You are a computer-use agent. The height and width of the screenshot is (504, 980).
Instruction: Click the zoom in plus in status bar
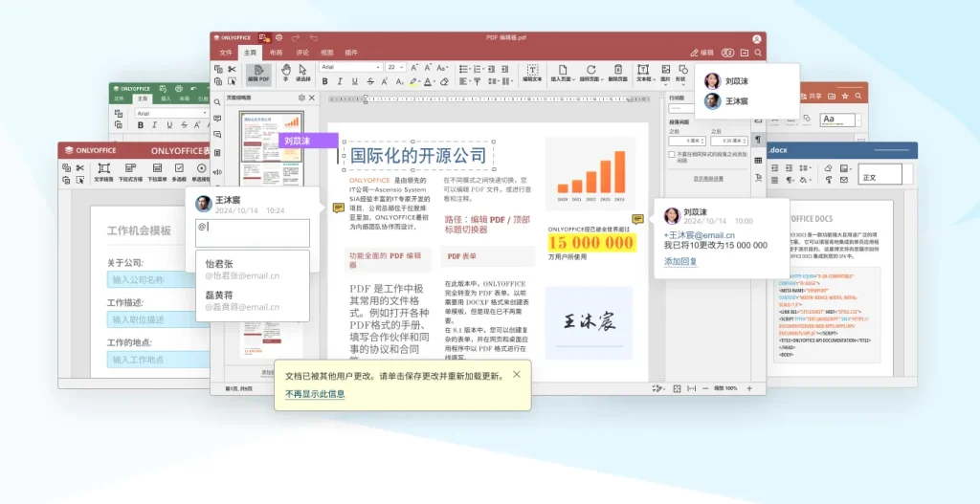tap(749, 388)
